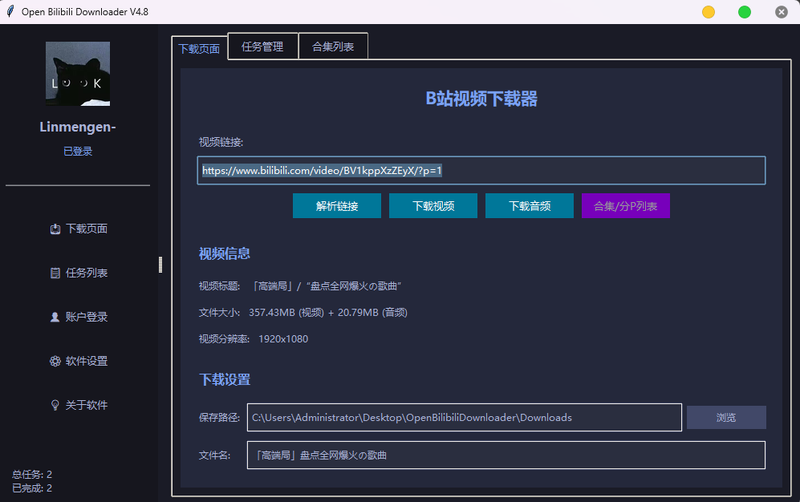
Task: Click the 视频标题 value text
Action: [x=327, y=286]
